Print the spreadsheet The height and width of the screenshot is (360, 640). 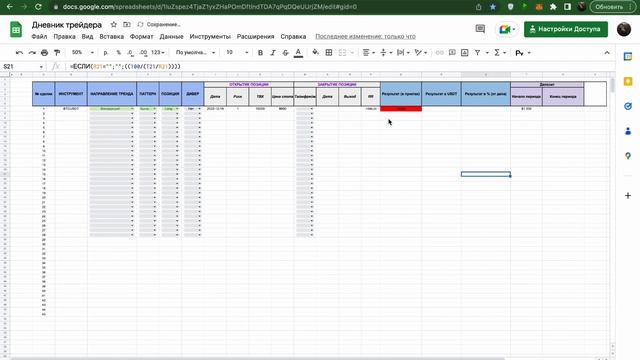(44, 53)
